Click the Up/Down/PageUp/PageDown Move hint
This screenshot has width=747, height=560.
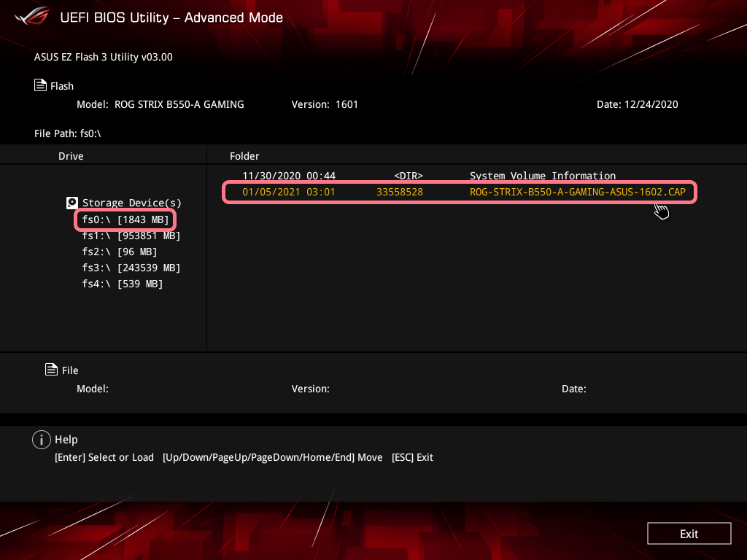click(273, 457)
